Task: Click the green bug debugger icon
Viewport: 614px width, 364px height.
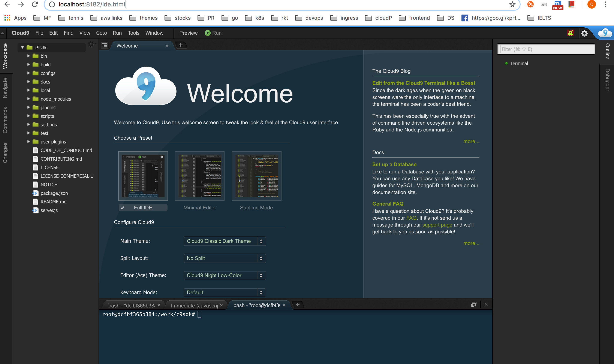Action: tap(571, 33)
